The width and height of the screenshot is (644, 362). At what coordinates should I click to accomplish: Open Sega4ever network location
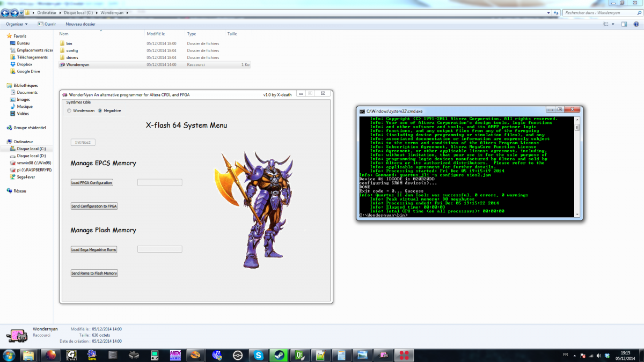[23, 176]
